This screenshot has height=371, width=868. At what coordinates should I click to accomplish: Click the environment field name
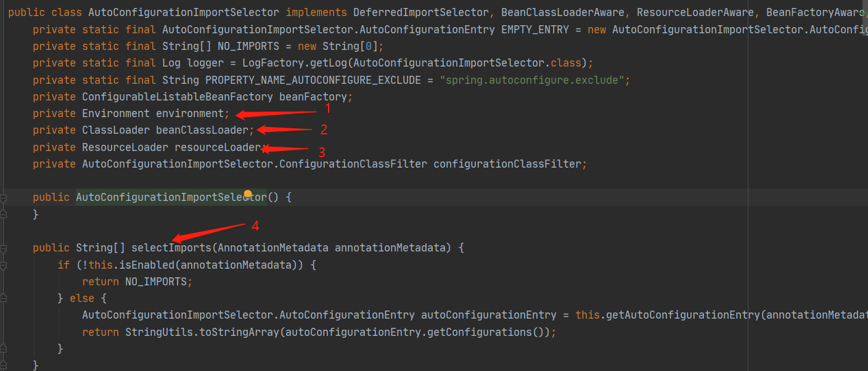pos(189,113)
